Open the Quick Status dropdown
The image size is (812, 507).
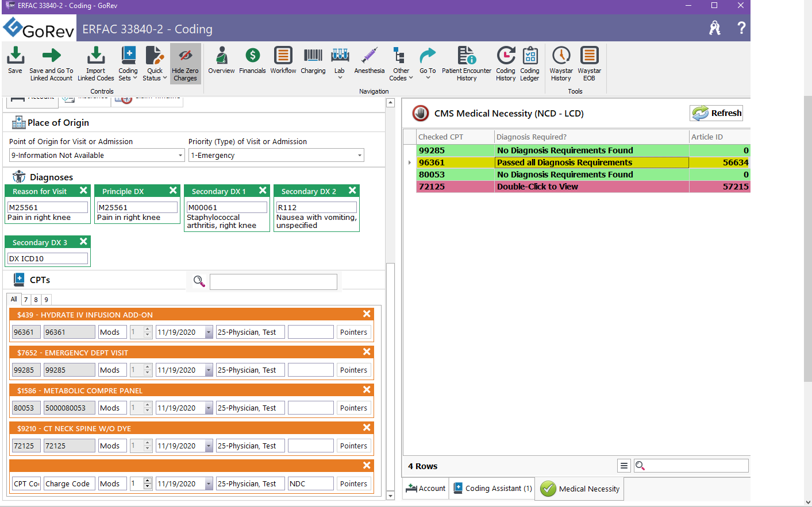click(x=155, y=63)
